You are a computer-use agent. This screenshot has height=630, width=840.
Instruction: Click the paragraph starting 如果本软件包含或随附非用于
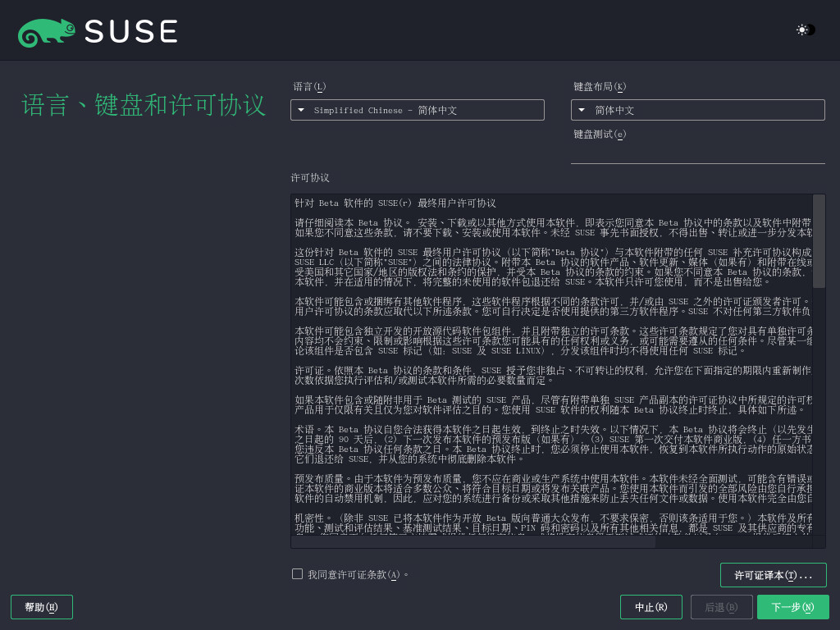pos(554,404)
